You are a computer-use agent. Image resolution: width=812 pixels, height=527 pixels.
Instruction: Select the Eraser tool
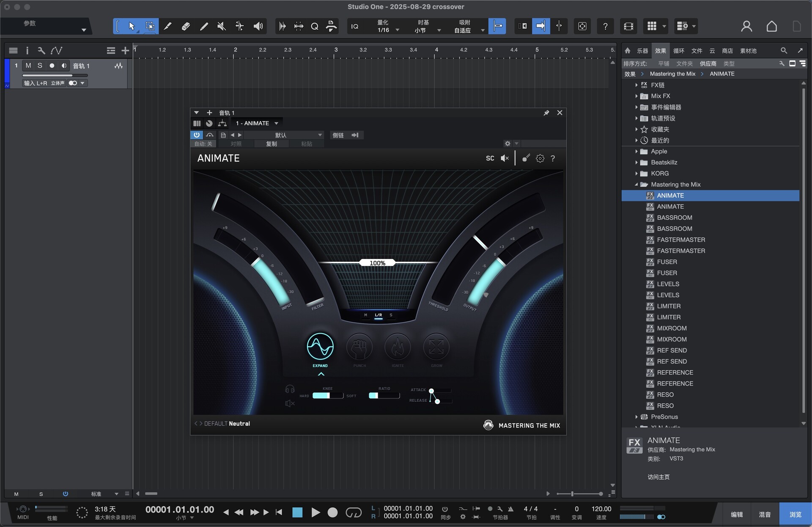[186, 26]
